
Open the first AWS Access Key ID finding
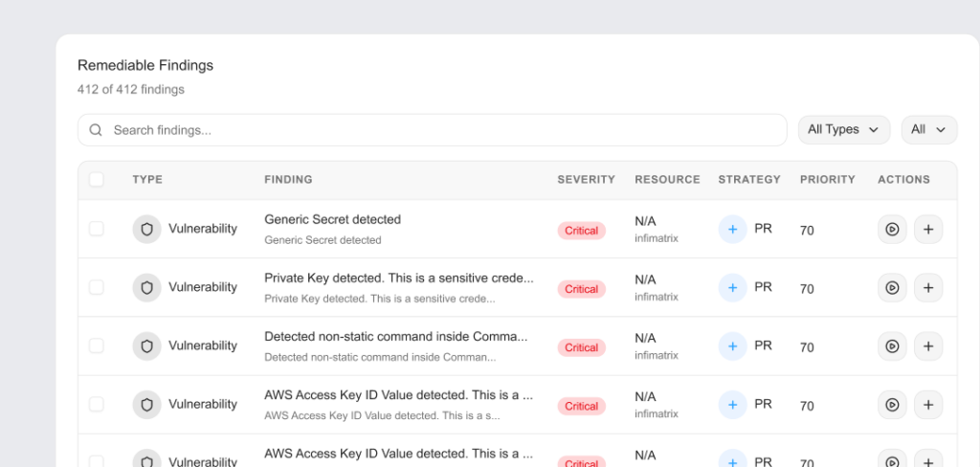pyautogui.click(x=398, y=395)
